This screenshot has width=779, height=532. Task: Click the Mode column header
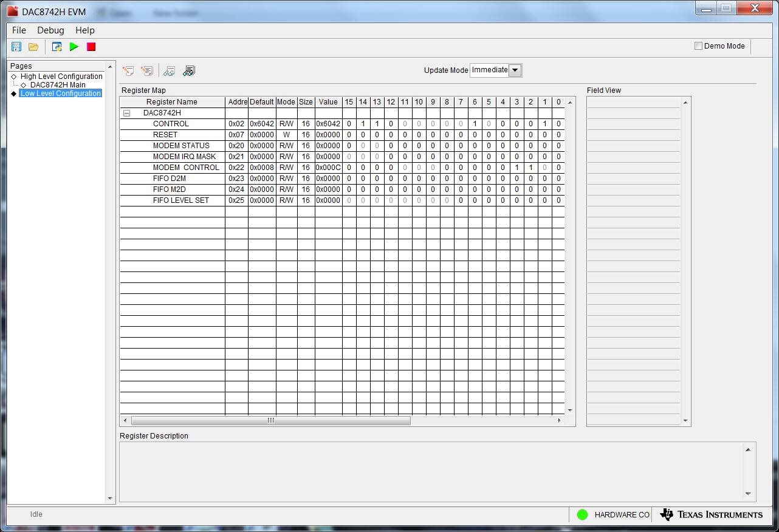286,102
